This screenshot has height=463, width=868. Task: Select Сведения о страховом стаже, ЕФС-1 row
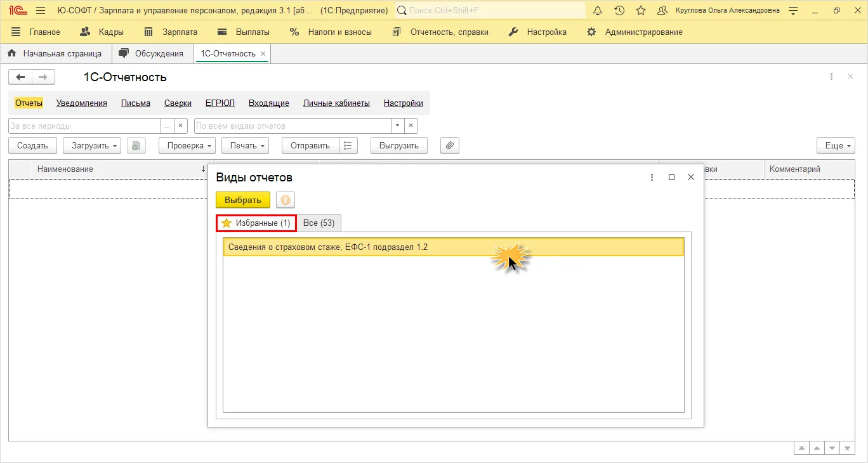[454, 247]
